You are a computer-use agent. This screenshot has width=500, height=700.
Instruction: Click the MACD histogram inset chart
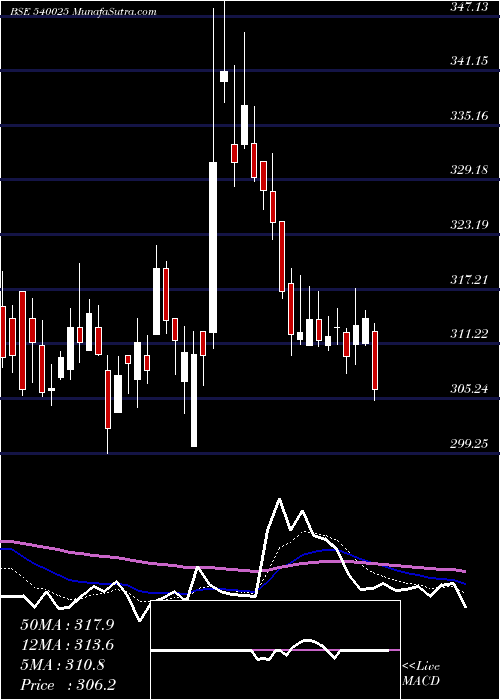276,650
